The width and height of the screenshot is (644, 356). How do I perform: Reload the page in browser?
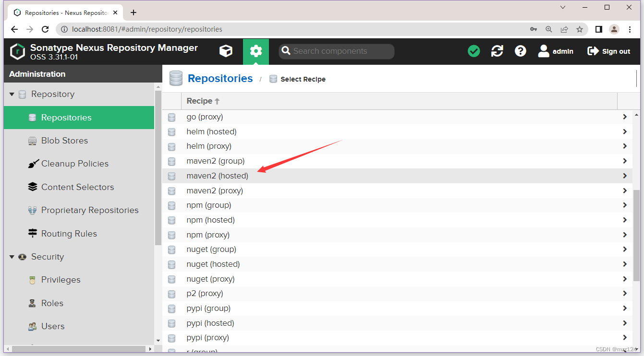click(x=45, y=29)
